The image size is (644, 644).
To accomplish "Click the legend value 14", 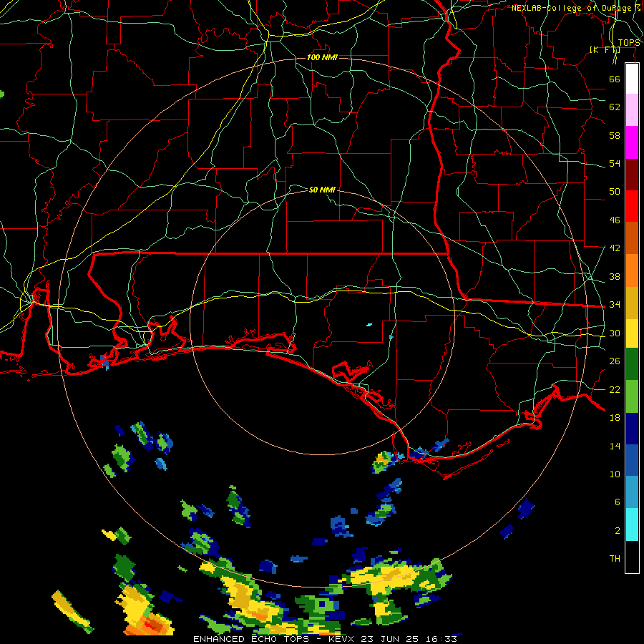I will pos(615,446).
